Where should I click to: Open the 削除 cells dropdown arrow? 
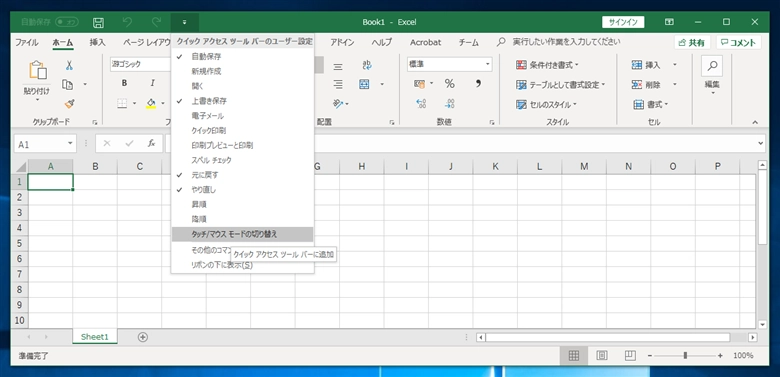(x=675, y=85)
